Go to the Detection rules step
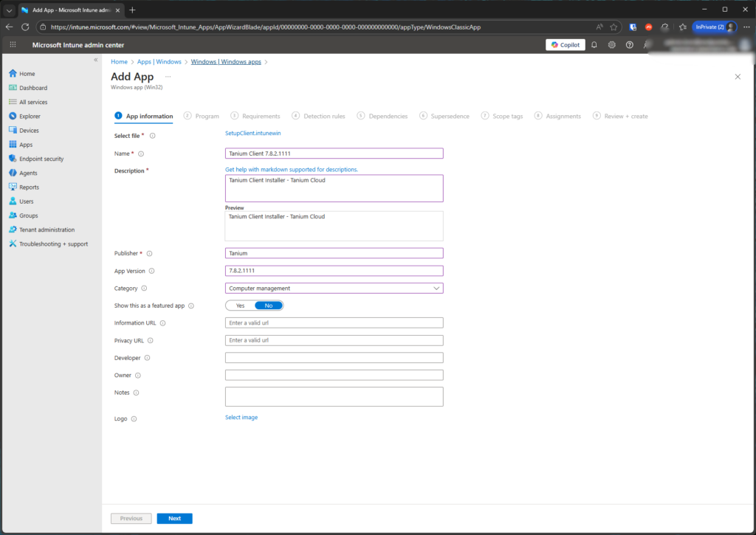756x535 pixels. pyautogui.click(x=319, y=116)
